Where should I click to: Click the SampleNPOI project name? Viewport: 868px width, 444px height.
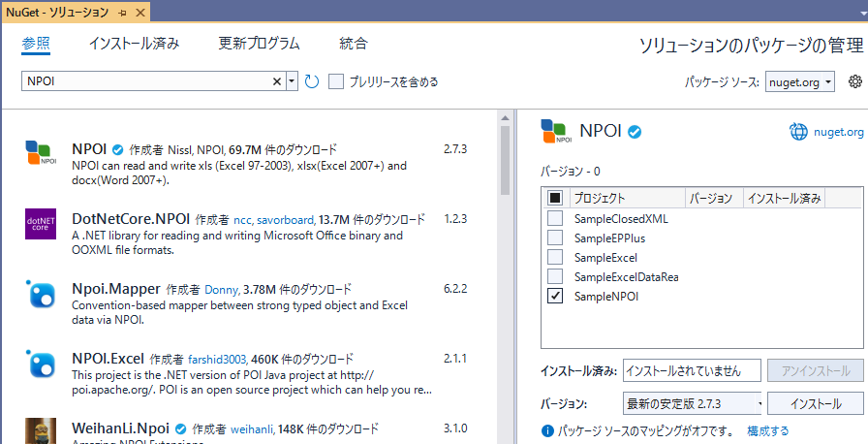click(x=606, y=297)
